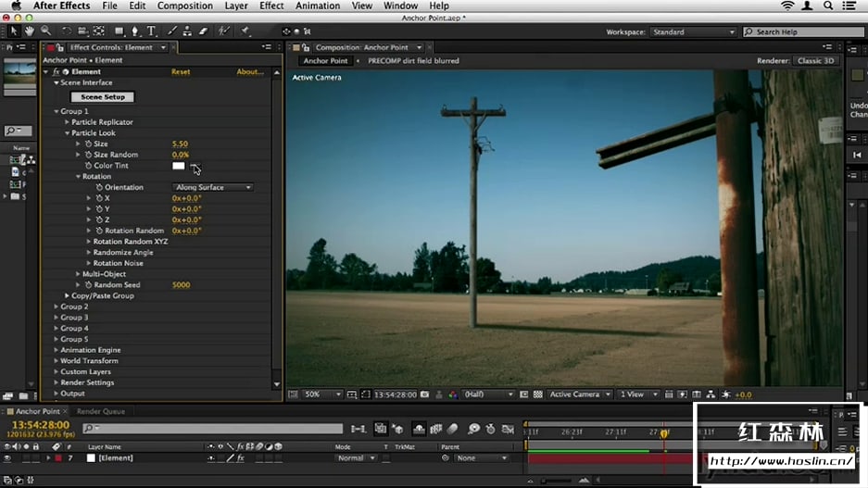Toggle Color Tint stopwatch
Screen dimensions: 868x488
[88, 166]
